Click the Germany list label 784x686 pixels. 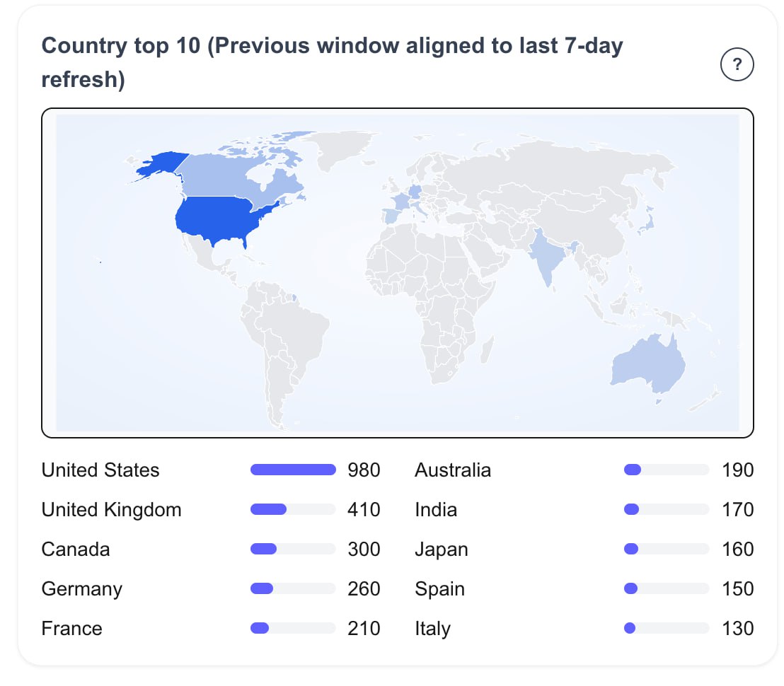tap(82, 589)
